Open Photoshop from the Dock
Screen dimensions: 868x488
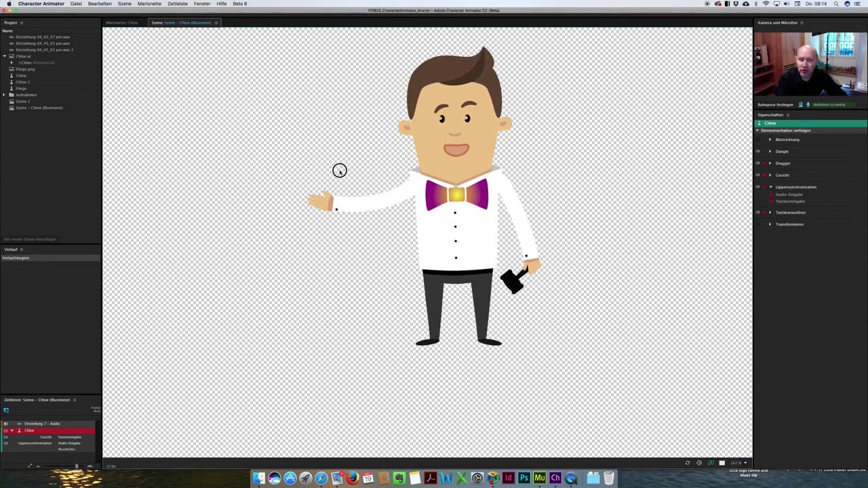524,478
